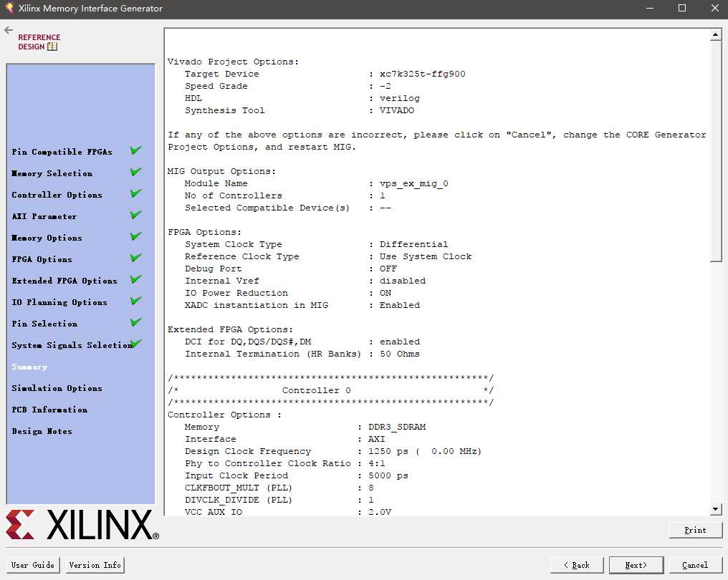Click the green checkmark beside AXI Parameter
This screenshot has width=728, height=580.
pyautogui.click(x=136, y=214)
